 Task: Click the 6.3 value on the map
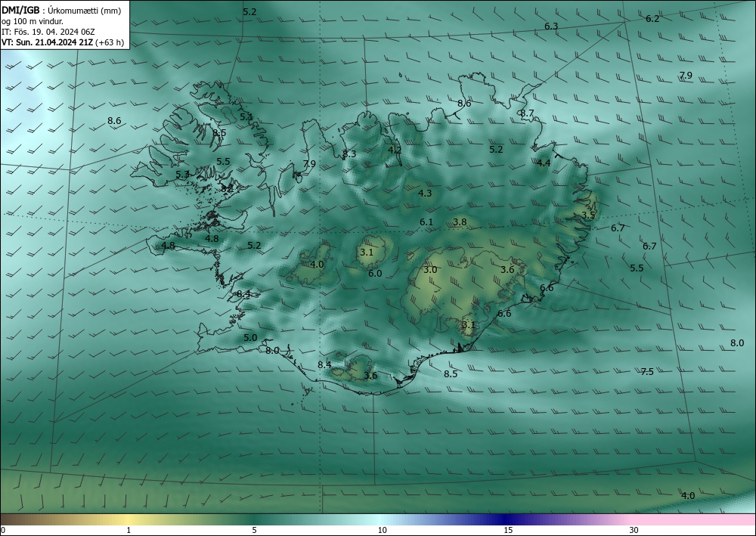click(x=551, y=26)
